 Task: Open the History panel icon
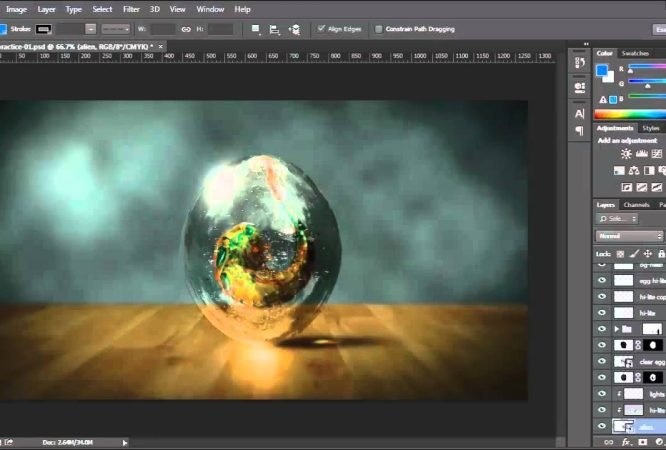[x=580, y=63]
